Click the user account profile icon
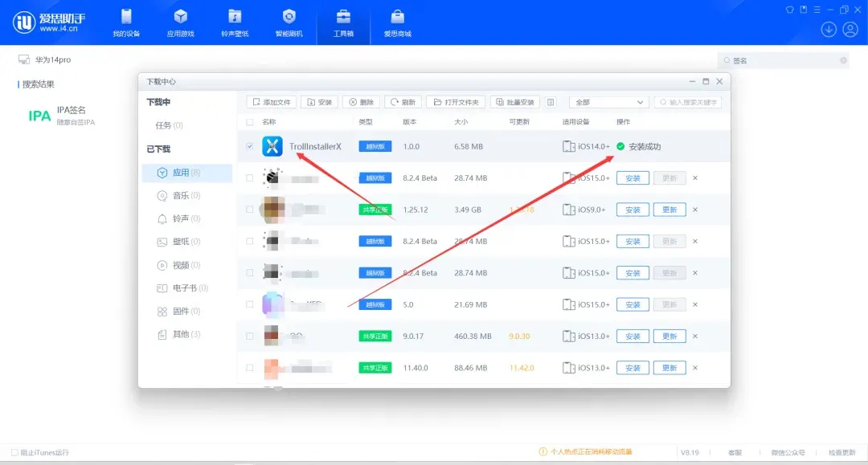This screenshot has width=868, height=465. [x=850, y=30]
